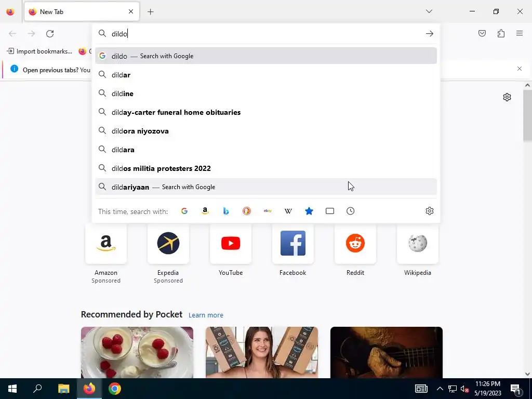Click the Go arrow in address bar

pyautogui.click(x=430, y=34)
